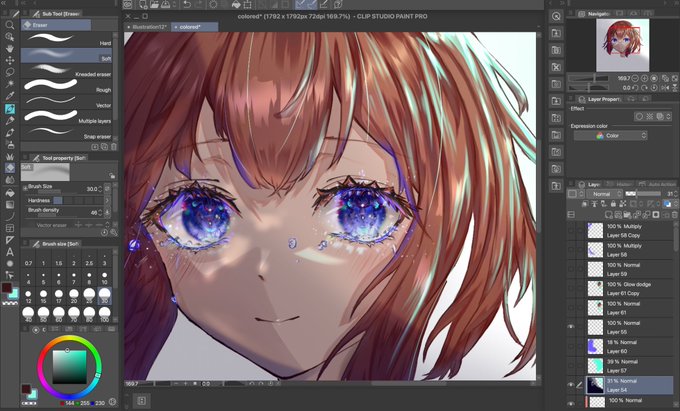This screenshot has width=680, height=411.
Task: Select the Decoration grass brush tool
Action: tap(10, 156)
